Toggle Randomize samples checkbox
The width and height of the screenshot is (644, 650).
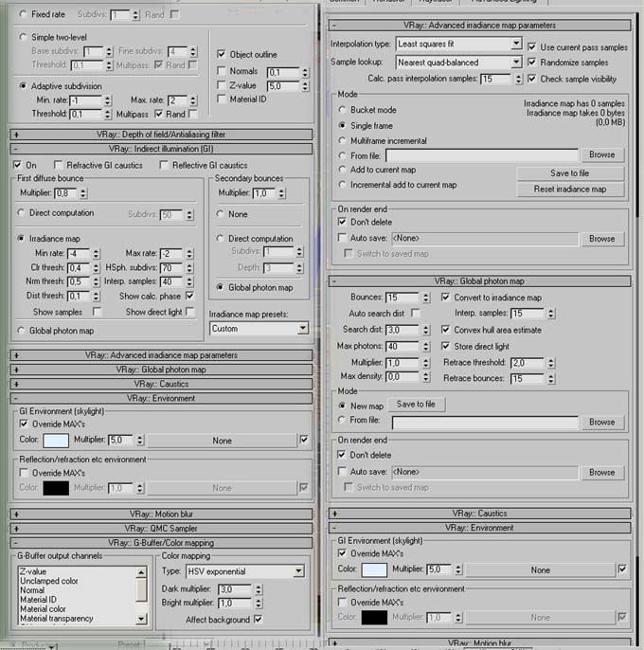pos(531,63)
